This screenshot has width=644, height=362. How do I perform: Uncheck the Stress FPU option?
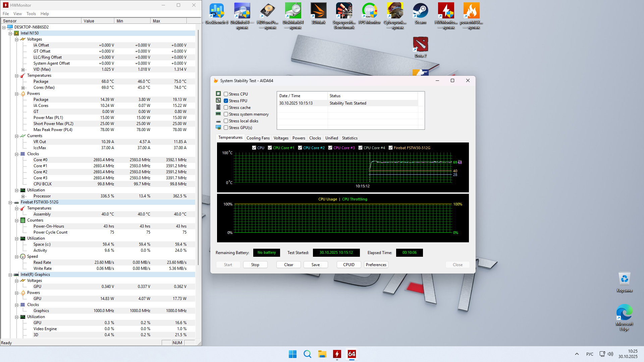coord(226,101)
